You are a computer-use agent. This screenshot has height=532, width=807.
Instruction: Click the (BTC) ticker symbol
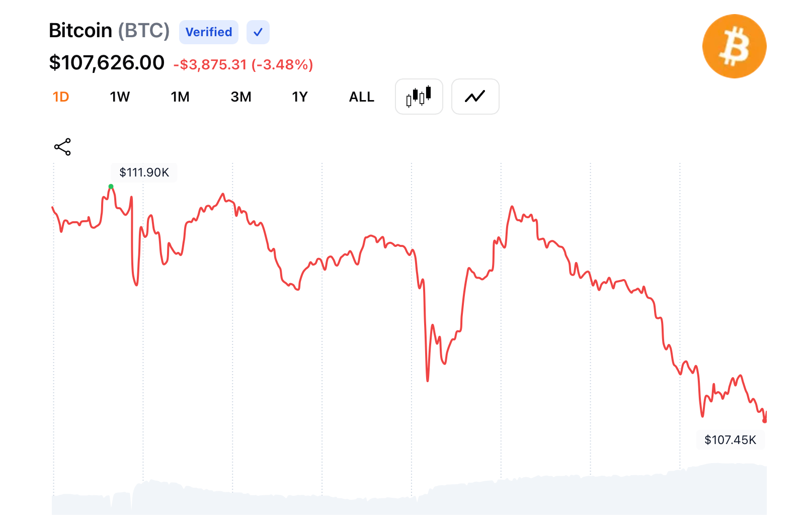[x=144, y=31]
